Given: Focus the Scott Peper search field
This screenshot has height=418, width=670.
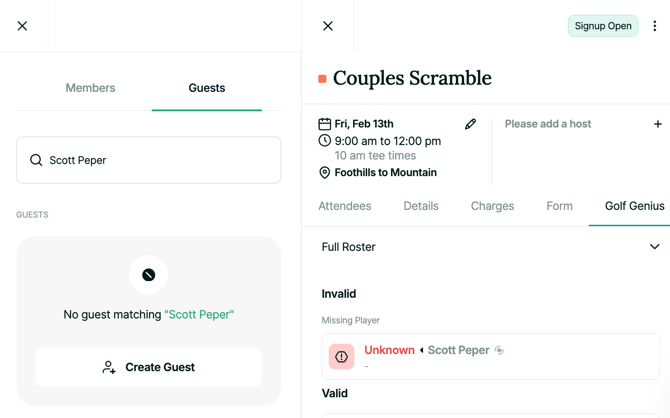Looking at the screenshot, I should (x=160, y=160).
